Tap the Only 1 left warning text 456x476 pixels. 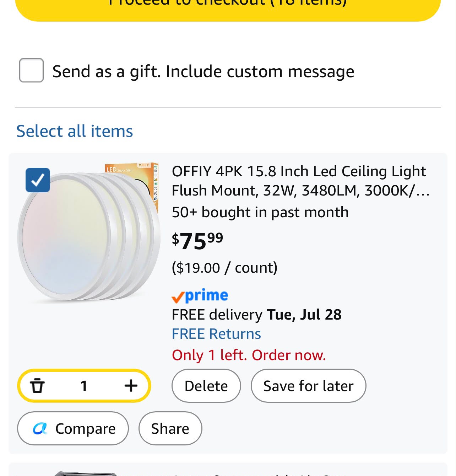[249, 355]
